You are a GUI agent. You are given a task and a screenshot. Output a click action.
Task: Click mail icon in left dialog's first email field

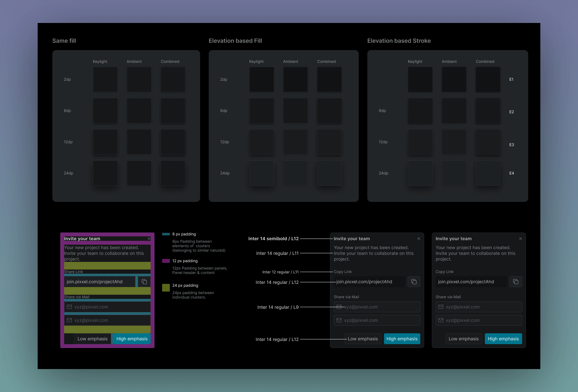(69, 307)
